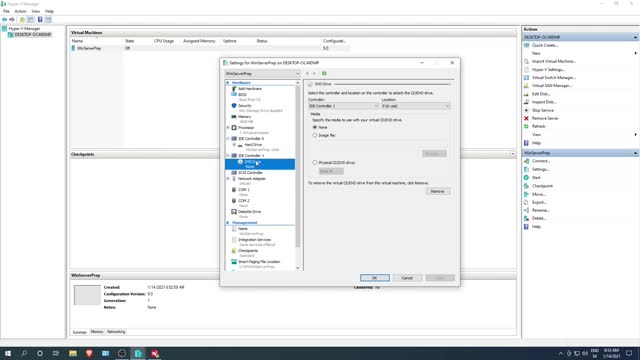Click Export action for WinServerPrep

pos(539,202)
